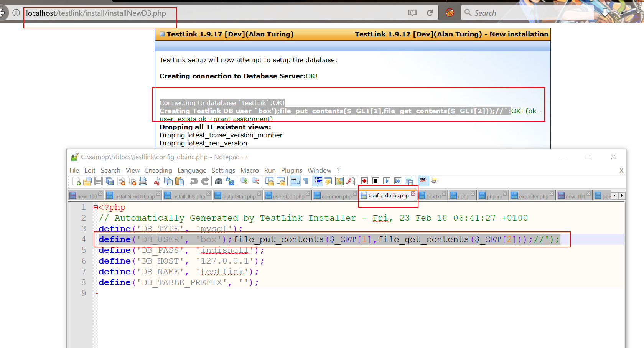The height and width of the screenshot is (348, 644).
Task: Open the File menu in Notepad++
Action: [x=74, y=170]
